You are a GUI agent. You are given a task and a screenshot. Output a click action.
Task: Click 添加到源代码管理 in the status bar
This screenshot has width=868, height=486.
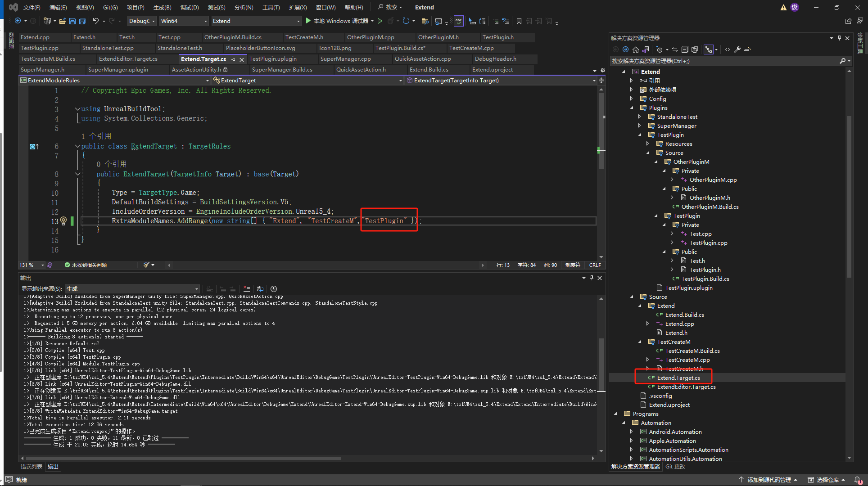click(x=769, y=480)
